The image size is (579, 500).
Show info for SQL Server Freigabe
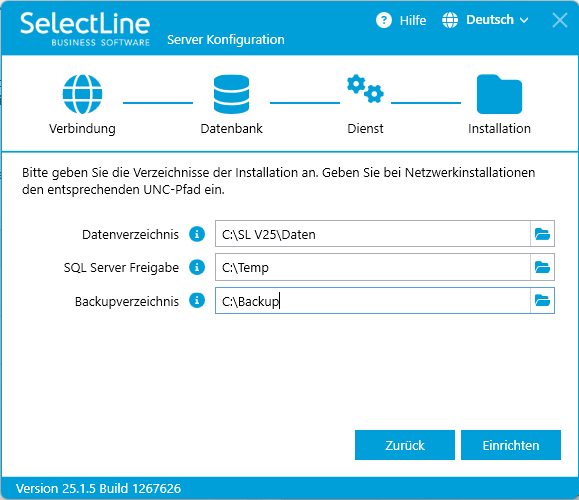(197, 267)
